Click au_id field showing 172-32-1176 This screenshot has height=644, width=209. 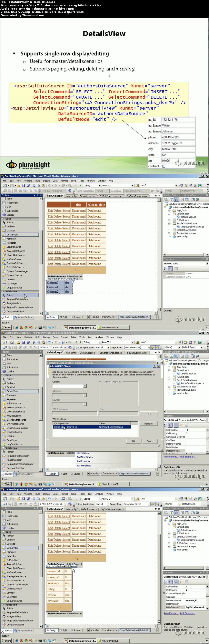click(178, 119)
